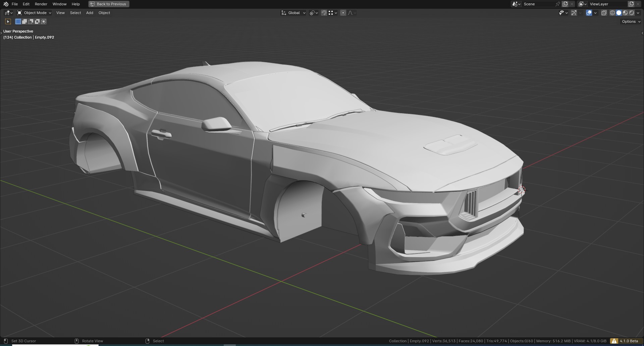This screenshot has width=644, height=346.
Task: Open the overlays options dropdown arrow
Action: [x=595, y=13]
